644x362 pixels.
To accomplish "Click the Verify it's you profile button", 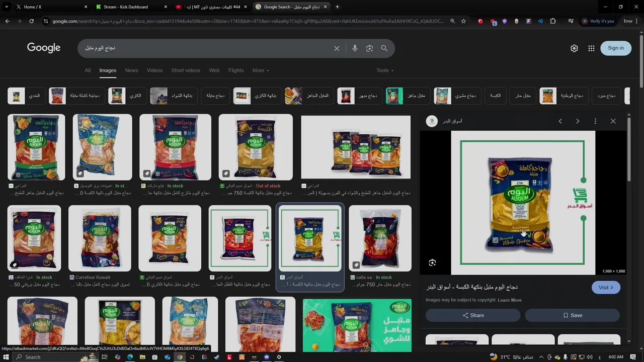I will pos(598,21).
